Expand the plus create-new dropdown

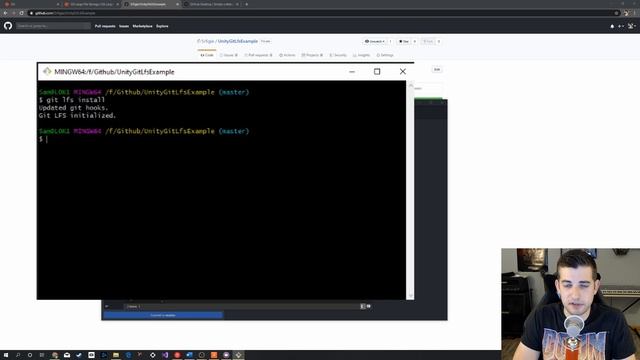(x=621, y=26)
